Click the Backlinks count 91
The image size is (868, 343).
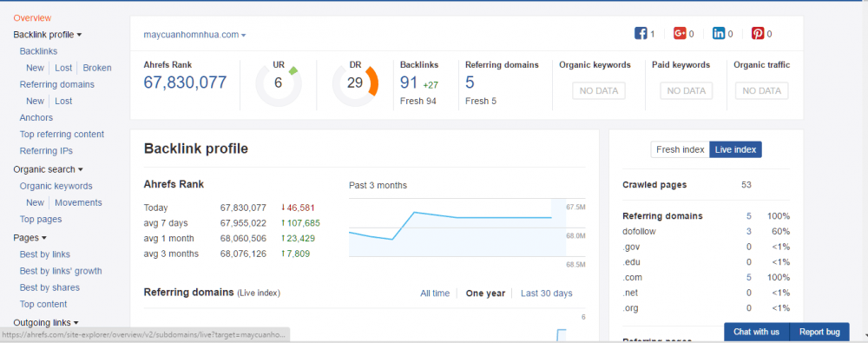409,82
